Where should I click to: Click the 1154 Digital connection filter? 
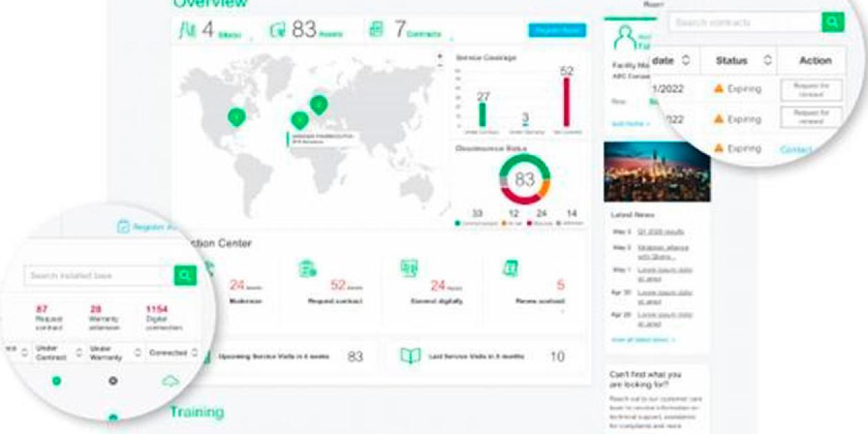click(163, 319)
